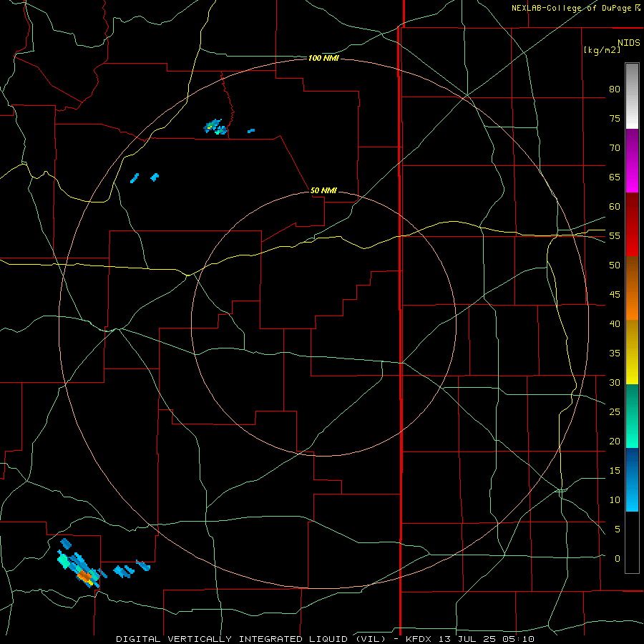644x644 pixels.
Task: Click the 75 value on VIL scale
Action: point(615,118)
